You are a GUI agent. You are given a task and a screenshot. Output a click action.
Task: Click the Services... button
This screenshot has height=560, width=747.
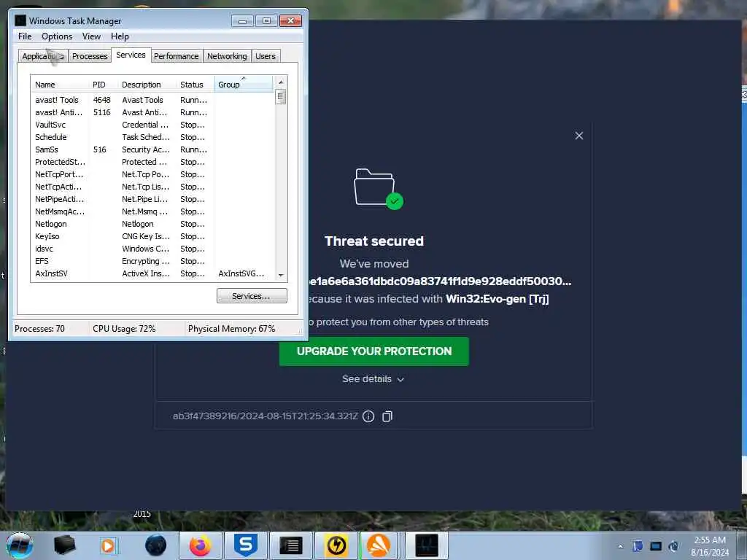point(252,296)
